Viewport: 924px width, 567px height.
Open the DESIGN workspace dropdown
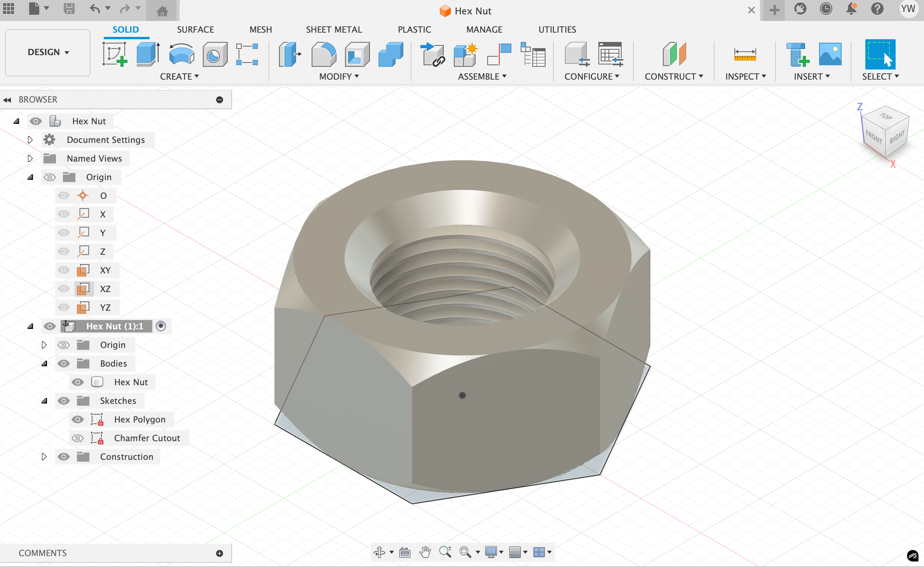tap(48, 52)
